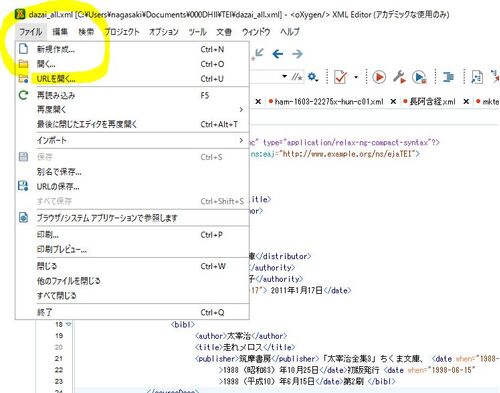Click the Last Modification arrow icon in the toolbar

point(258,54)
